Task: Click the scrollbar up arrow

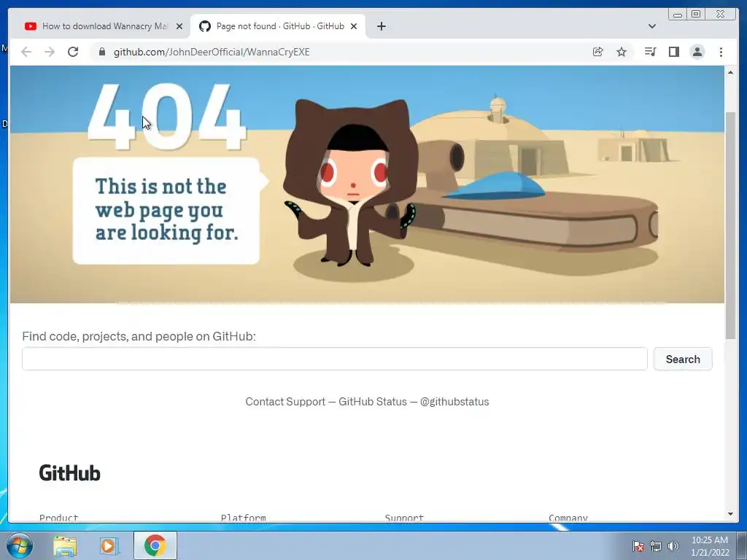Action: point(730,72)
